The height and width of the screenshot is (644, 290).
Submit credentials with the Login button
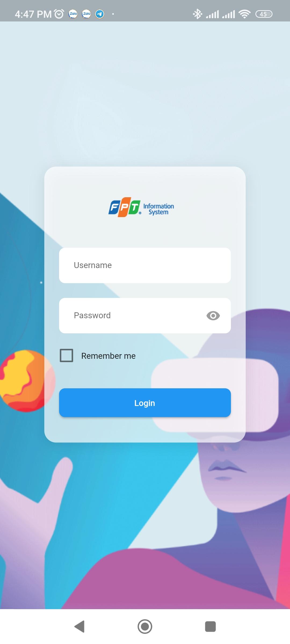[x=145, y=403]
